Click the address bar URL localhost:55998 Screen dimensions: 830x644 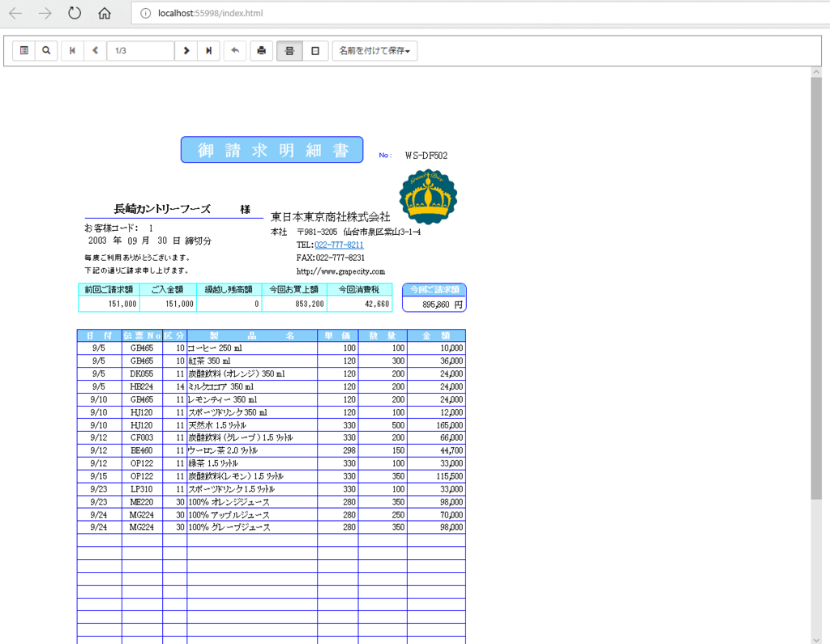pos(210,13)
